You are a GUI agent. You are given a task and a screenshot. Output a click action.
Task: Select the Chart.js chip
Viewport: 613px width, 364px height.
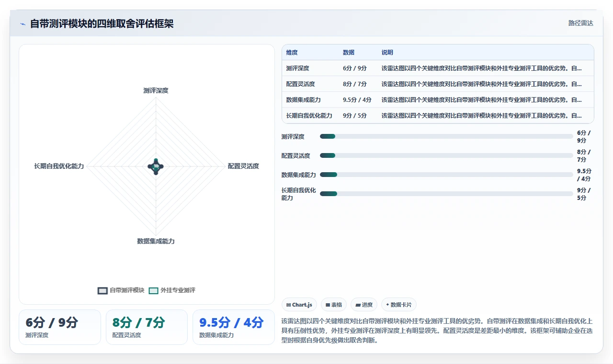[x=299, y=305]
